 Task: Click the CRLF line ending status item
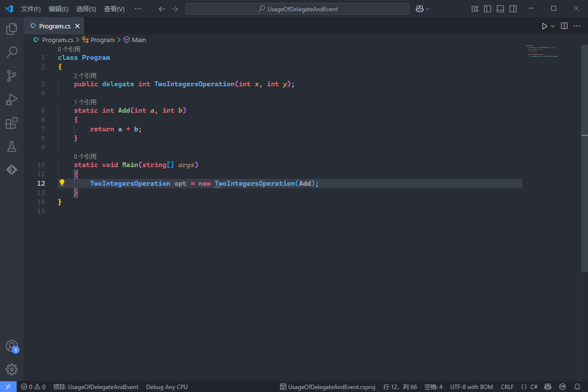[507, 387]
